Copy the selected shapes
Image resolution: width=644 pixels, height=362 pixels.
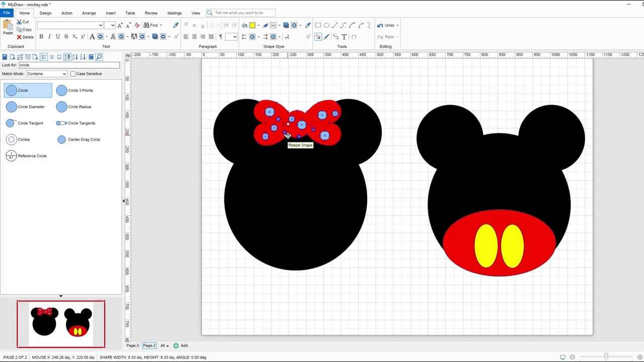[x=24, y=29]
